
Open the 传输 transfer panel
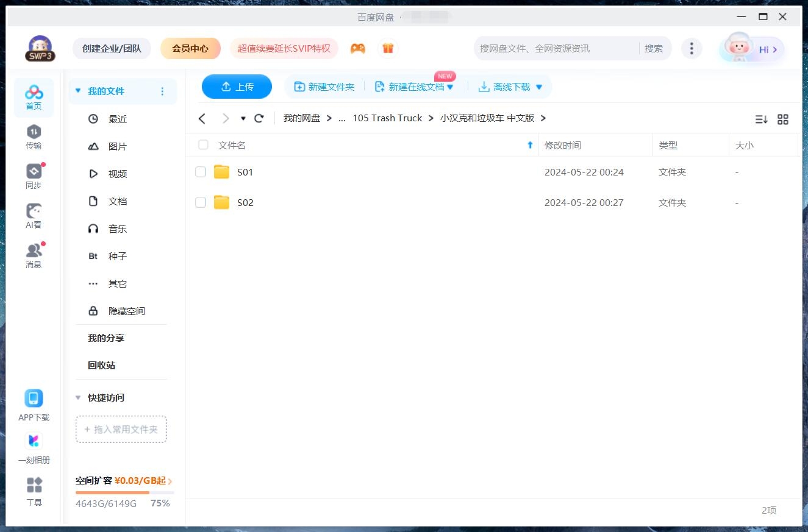pyautogui.click(x=34, y=137)
